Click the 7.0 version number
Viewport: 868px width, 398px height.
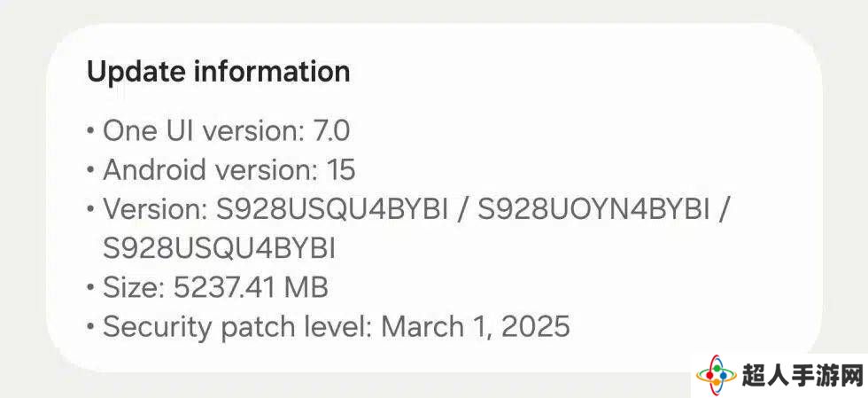(331, 131)
